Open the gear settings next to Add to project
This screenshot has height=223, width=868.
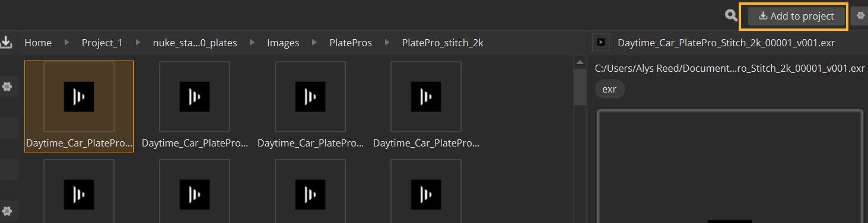pyautogui.click(x=860, y=17)
